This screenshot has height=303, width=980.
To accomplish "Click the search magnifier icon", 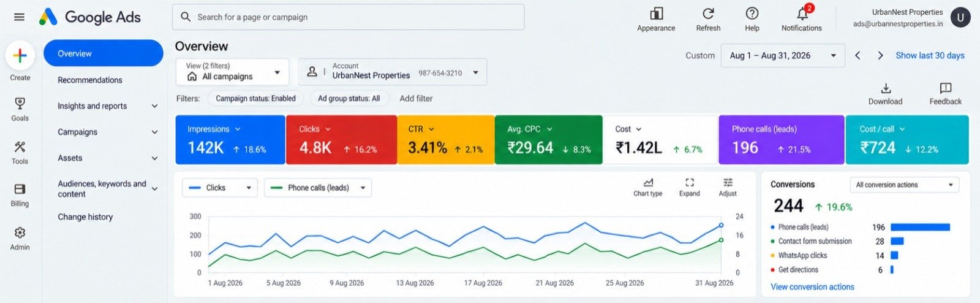I will [186, 17].
